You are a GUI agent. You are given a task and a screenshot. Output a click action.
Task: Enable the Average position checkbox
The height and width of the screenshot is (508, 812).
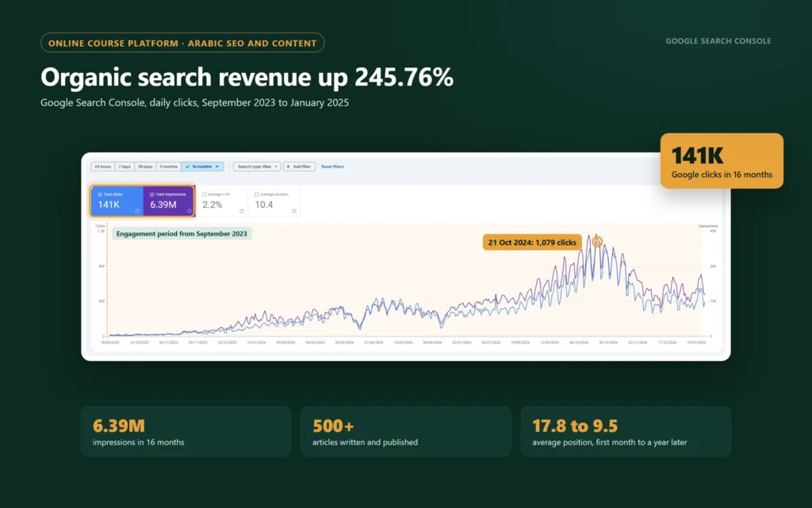coord(257,194)
